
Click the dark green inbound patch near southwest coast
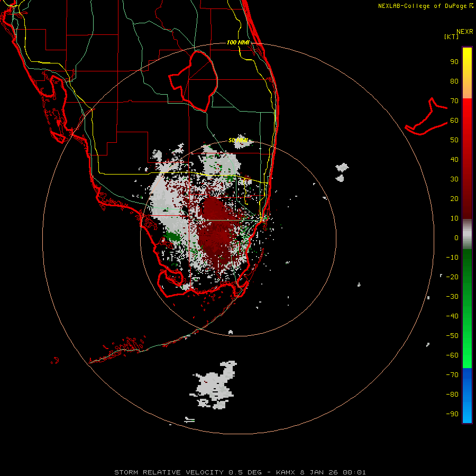[172, 236]
